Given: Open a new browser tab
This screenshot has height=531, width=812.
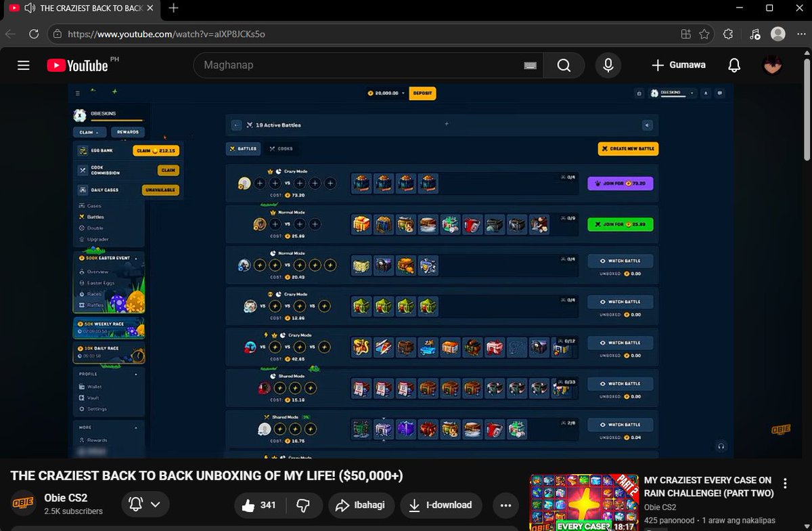Looking at the screenshot, I should [x=173, y=8].
